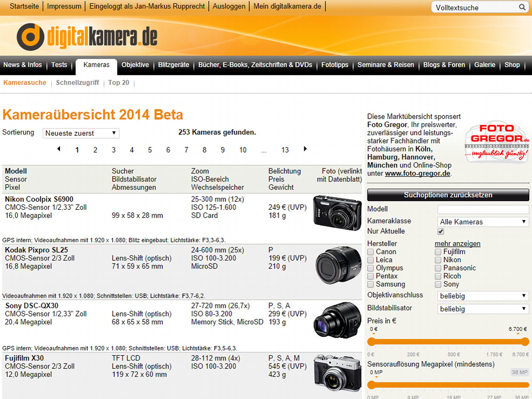Open Sony DSC-QX30 camera photo
The height and width of the screenshot is (399, 532).
coord(337,320)
